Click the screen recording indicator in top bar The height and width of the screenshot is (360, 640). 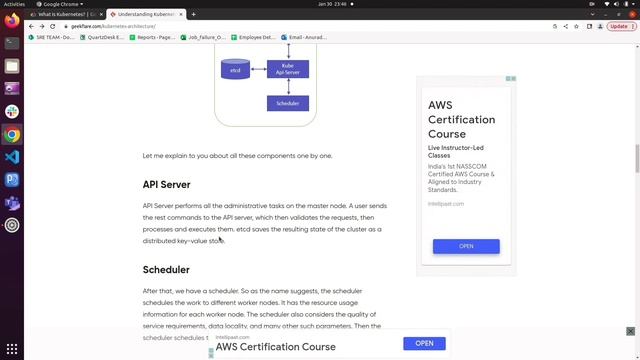[592, 4]
